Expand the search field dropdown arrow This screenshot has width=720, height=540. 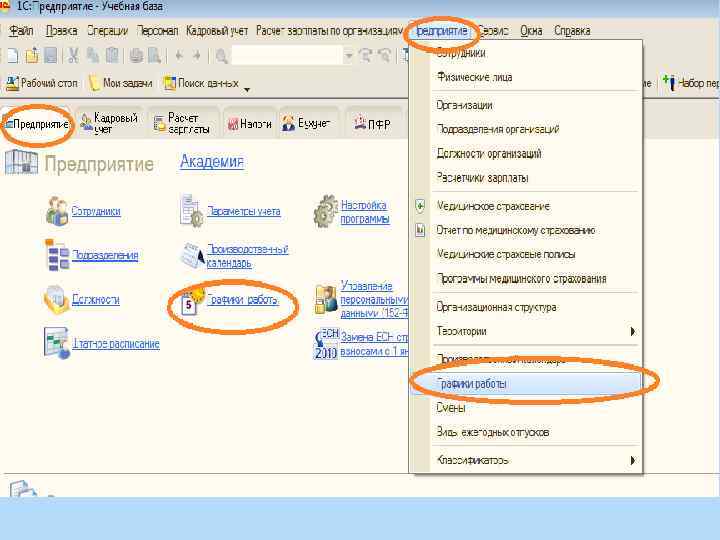[x=349, y=56]
